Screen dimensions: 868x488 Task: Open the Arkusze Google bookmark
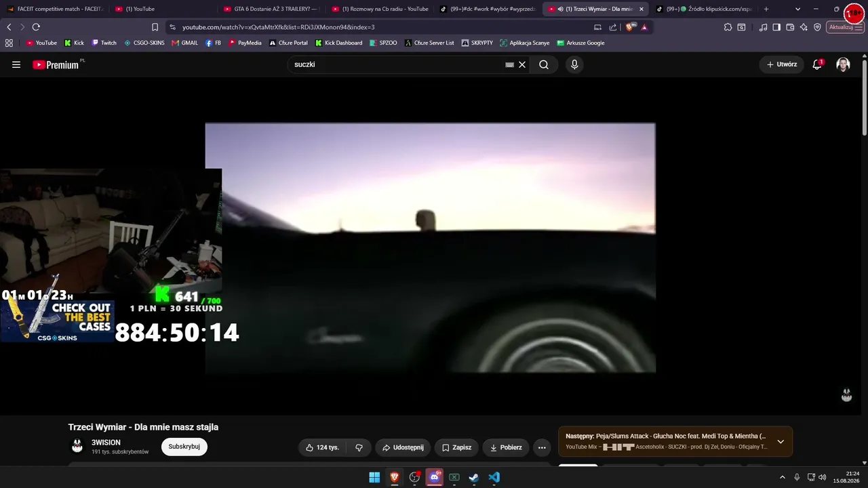(580, 43)
